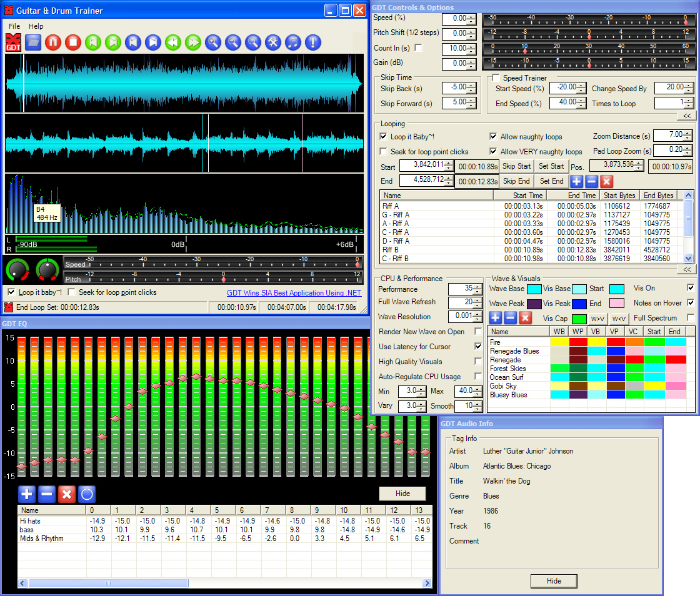Click the exclamation mark info icon
Image resolution: width=700 pixels, height=596 pixels.
click(x=312, y=42)
